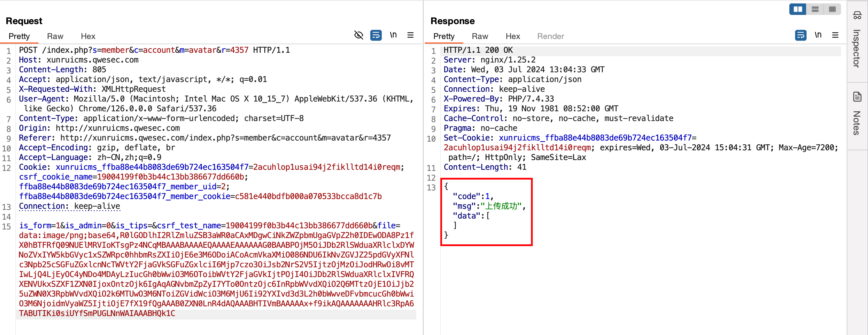Click the is_form=1&is_admin=0 body line
The width and height of the screenshot is (868, 335).
click(210, 226)
